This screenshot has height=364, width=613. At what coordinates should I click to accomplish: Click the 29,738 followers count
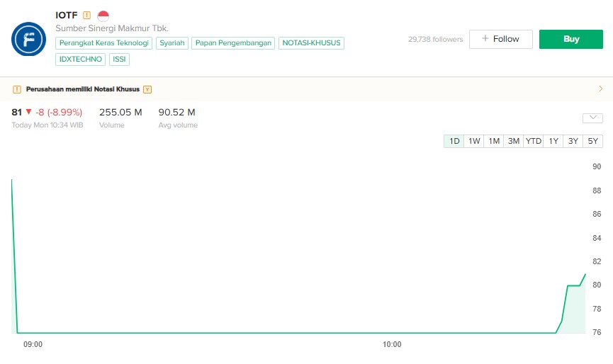[436, 40]
